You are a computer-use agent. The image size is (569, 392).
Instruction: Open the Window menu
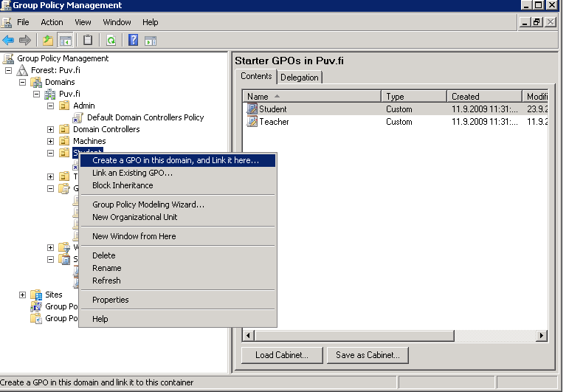pos(117,22)
